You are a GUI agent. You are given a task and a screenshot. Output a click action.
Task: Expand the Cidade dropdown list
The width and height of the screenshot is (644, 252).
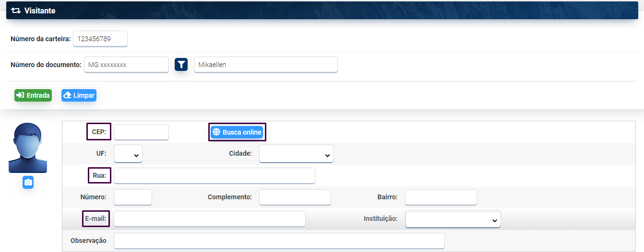click(296, 154)
